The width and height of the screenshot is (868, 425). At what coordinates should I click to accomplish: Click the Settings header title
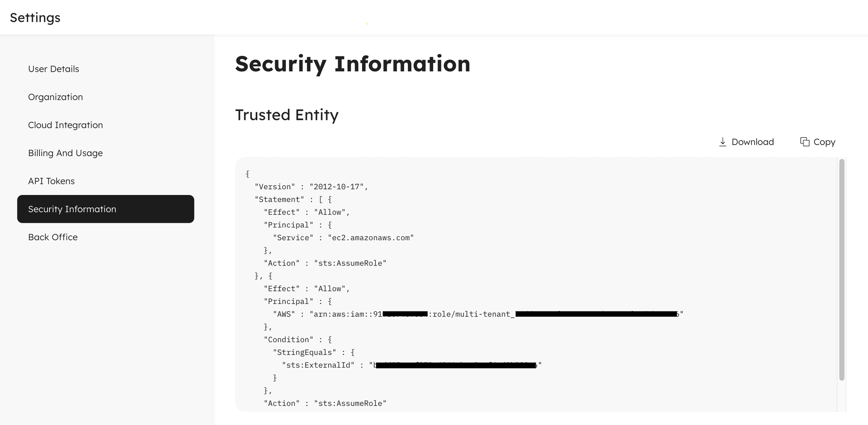35,18
